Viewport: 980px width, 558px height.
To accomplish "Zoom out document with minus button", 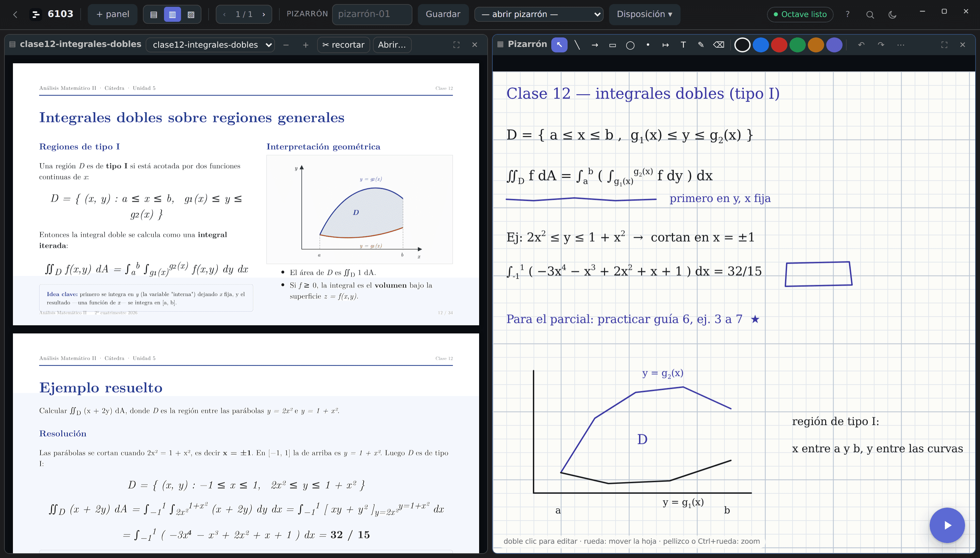I will coord(286,45).
